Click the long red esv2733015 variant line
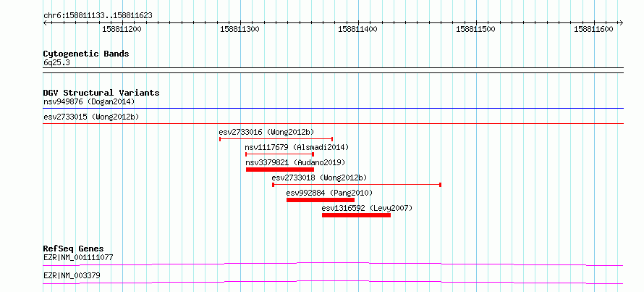 click(333, 123)
